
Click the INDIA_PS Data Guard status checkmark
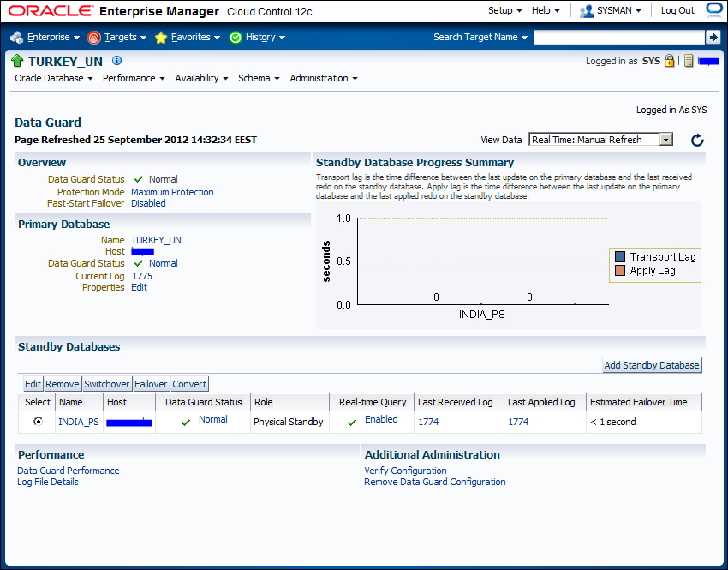186,423
